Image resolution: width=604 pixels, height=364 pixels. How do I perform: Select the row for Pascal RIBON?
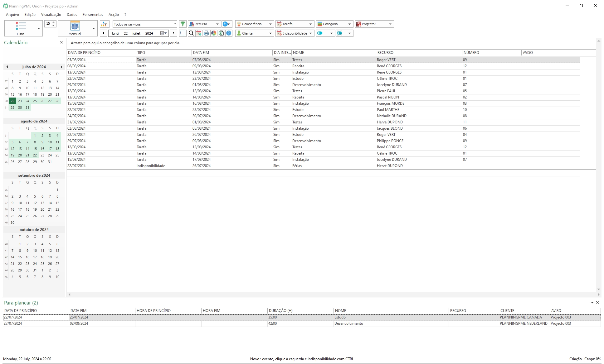[x=323, y=97]
